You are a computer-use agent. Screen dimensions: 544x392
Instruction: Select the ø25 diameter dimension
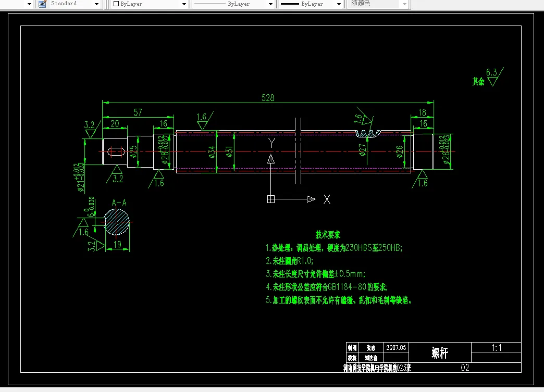pos(133,151)
